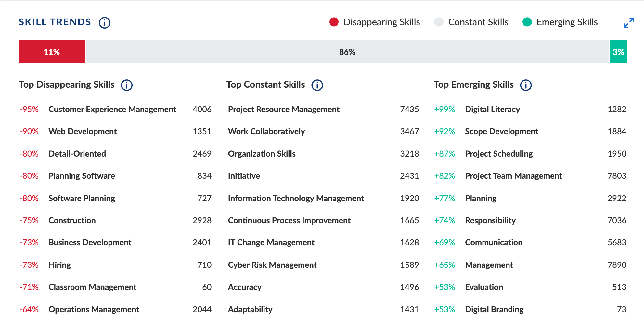
Task: Click the 73 count for Digital Branding
Action: pos(622,309)
